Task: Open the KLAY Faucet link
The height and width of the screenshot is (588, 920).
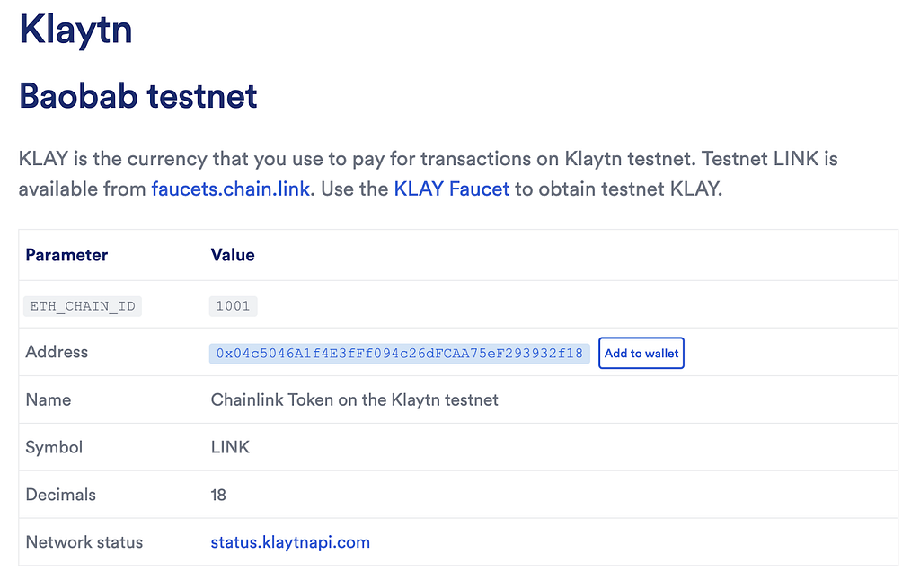Action: point(451,189)
